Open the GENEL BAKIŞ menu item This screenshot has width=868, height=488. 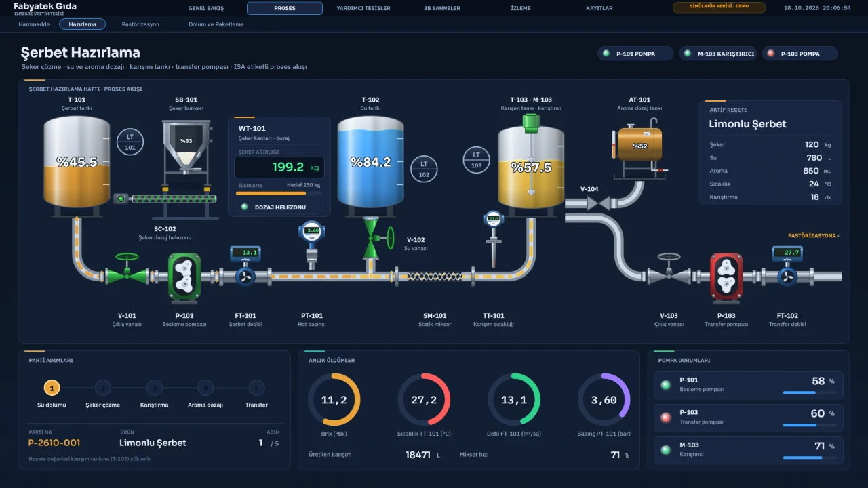206,8
